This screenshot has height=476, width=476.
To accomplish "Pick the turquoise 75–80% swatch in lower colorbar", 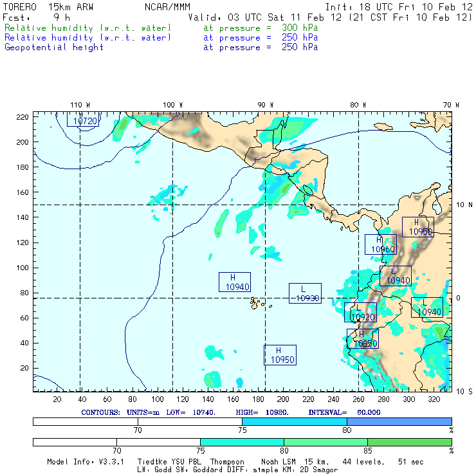I will pyautogui.click(x=243, y=443).
